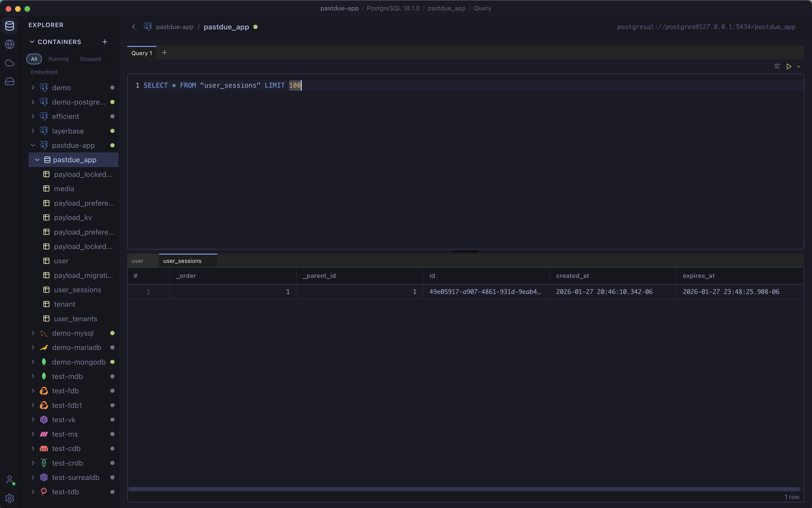Click the test-cdb couch icon
The height and width of the screenshot is (508, 812).
(44, 449)
